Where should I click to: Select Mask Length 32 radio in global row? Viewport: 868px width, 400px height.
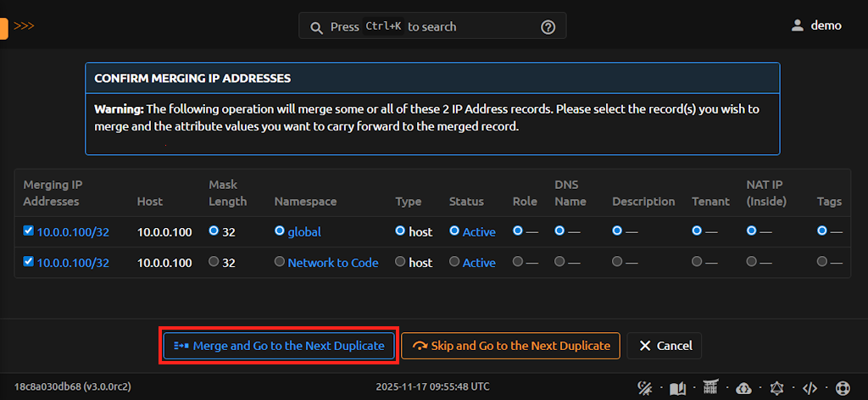click(214, 231)
